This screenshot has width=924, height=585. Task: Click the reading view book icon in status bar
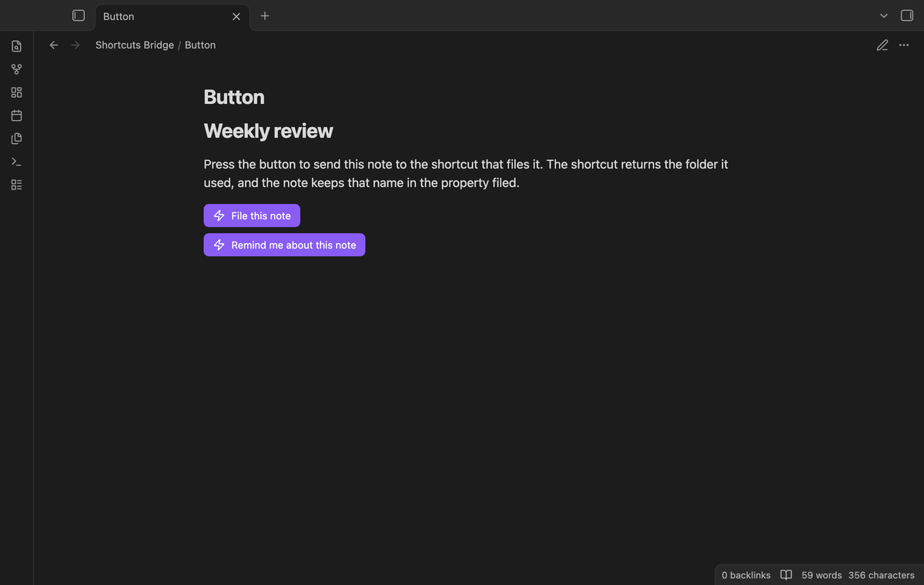click(x=786, y=575)
